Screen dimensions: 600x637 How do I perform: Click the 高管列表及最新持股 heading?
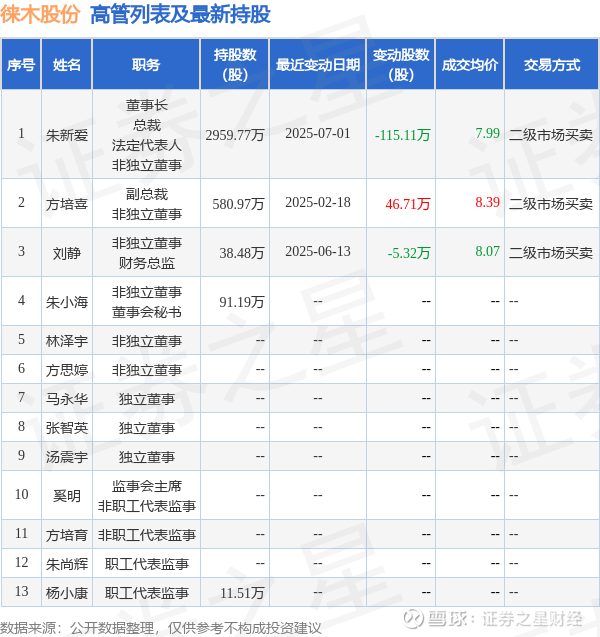[x=180, y=15]
